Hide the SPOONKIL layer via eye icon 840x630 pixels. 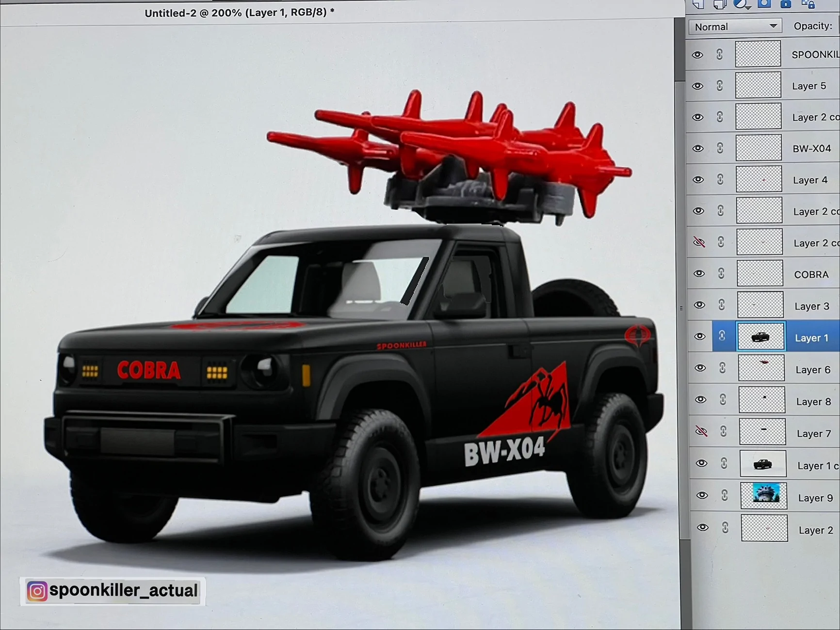click(x=697, y=55)
